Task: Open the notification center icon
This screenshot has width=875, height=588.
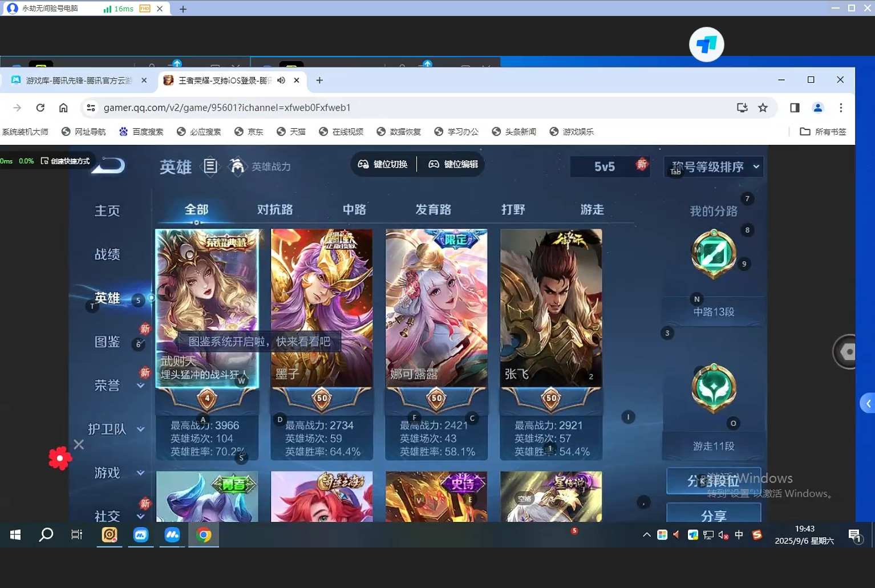Action: (854, 536)
